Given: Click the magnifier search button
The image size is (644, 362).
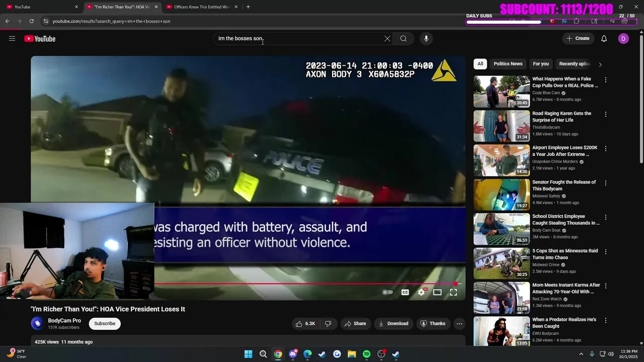Looking at the screenshot, I should pyautogui.click(x=404, y=39).
